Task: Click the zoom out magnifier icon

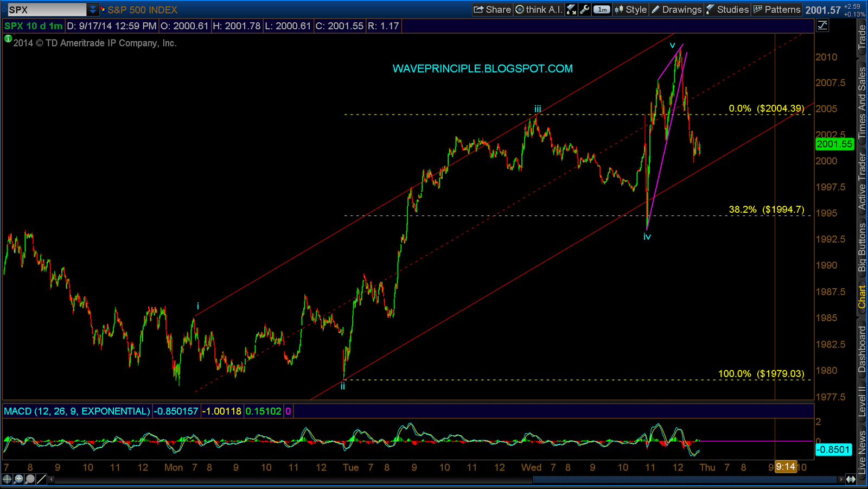Action: [30, 479]
